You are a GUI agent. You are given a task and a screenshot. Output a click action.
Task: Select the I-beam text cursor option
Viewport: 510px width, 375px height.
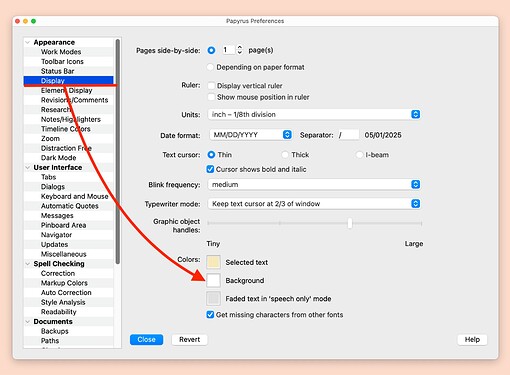(x=359, y=155)
